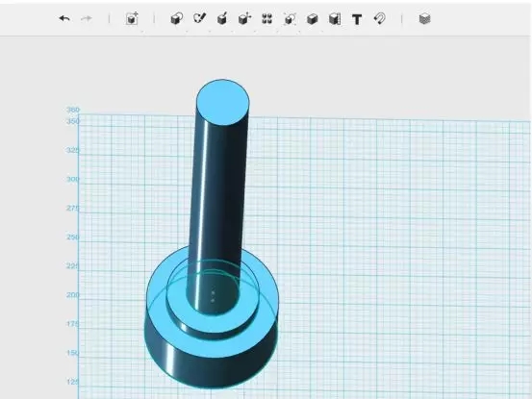Open the Pattern tool
Image resolution: width=532 pixels, height=399 pixels.
[267, 19]
